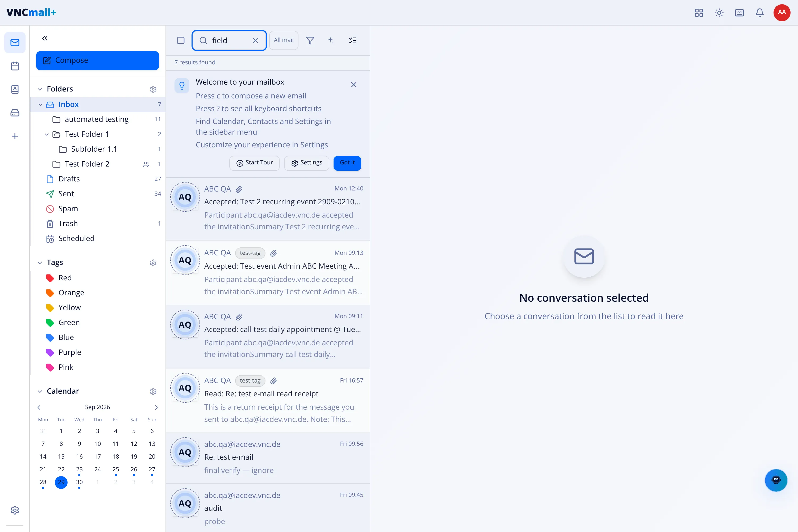
Task: Click the plus icon in left sidebar
Action: coord(15,136)
